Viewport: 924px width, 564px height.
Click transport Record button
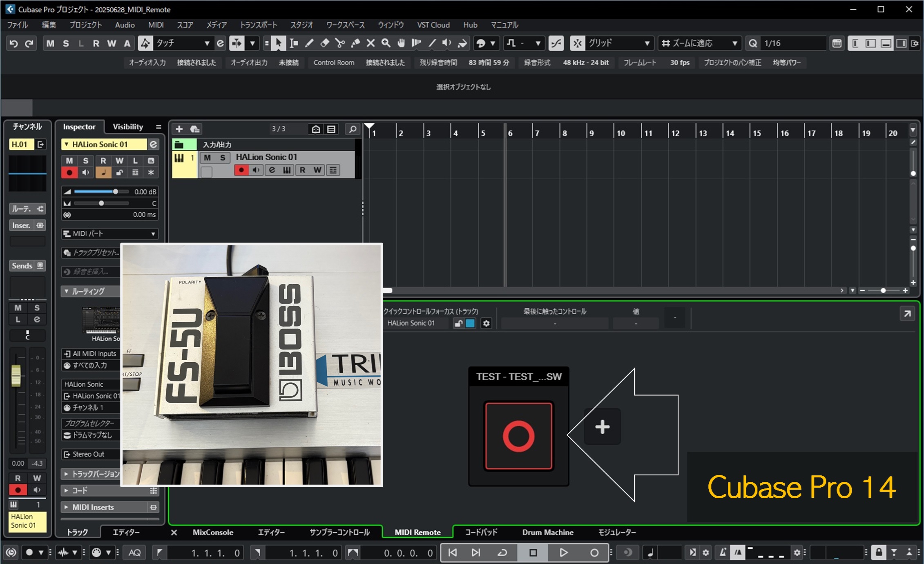coord(594,553)
